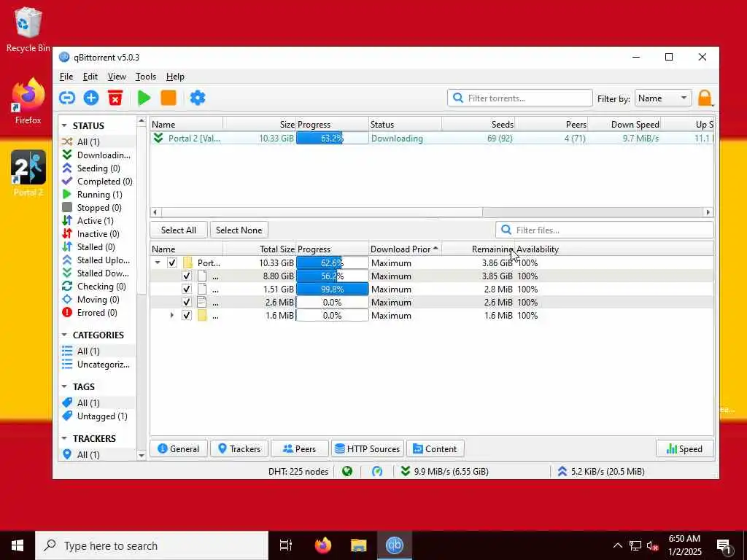Uncheck the 8.80 GiB file checkbox
The image size is (747, 560).
[x=186, y=276]
